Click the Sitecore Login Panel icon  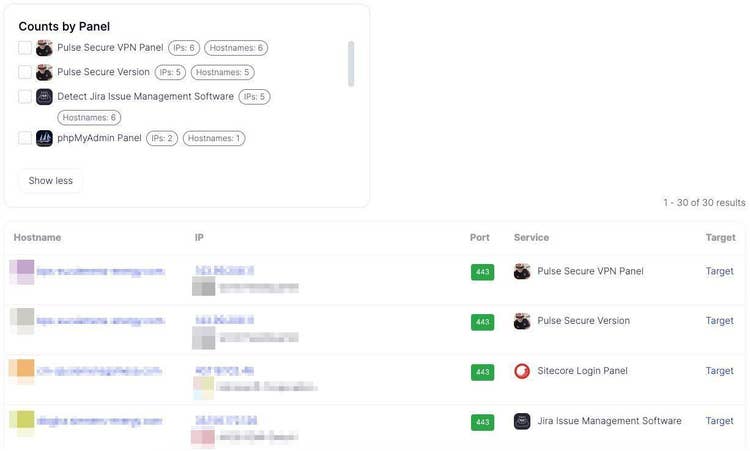[x=522, y=371]
